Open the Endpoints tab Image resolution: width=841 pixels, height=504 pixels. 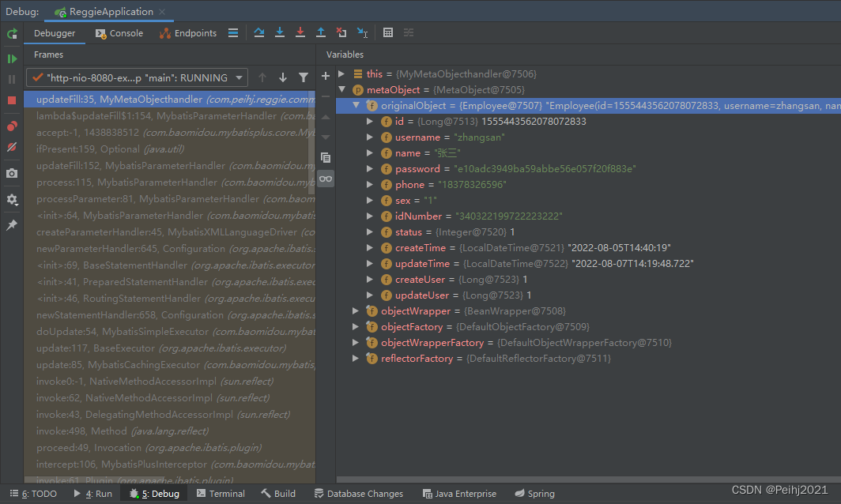[x=188, y=33]
